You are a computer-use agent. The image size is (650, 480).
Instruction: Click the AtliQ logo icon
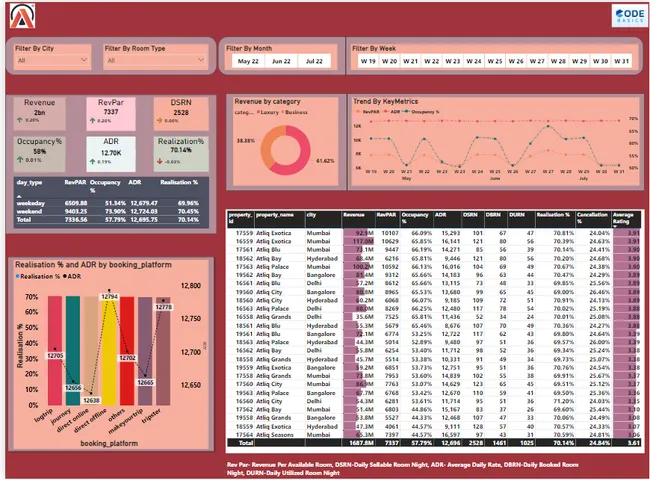pyautogui.click(x=23, y=16)
